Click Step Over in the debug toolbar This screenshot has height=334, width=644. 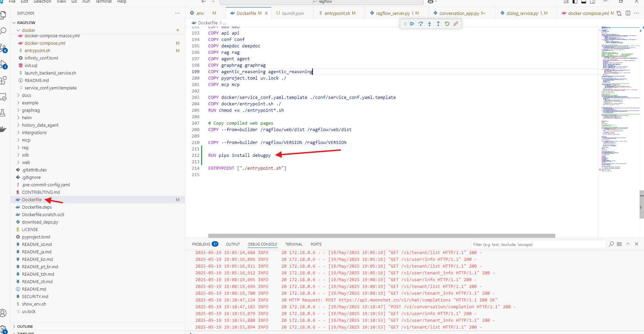click(421, 24)
